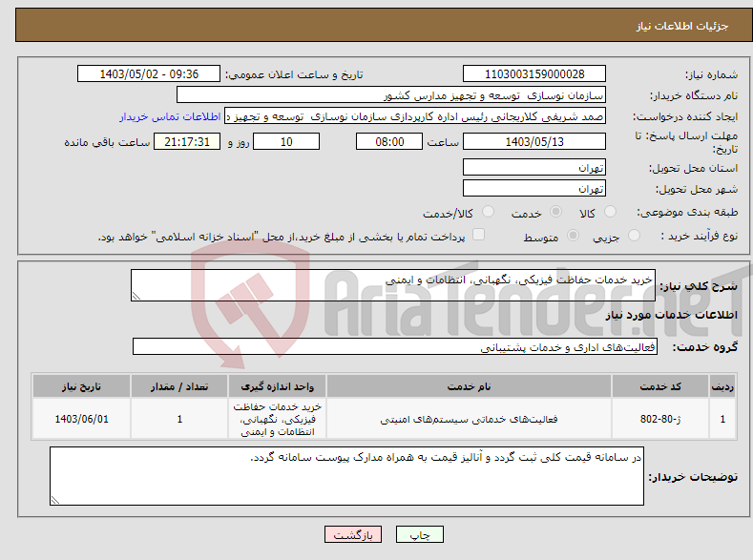
Task: Click the request creator name field
Action: [x=415, y=116]
